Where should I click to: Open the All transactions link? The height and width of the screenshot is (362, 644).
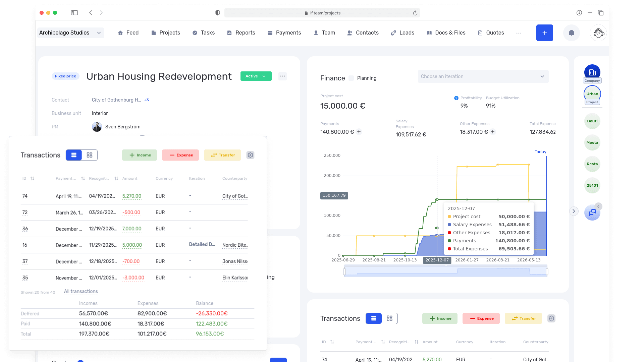[81, 292]
